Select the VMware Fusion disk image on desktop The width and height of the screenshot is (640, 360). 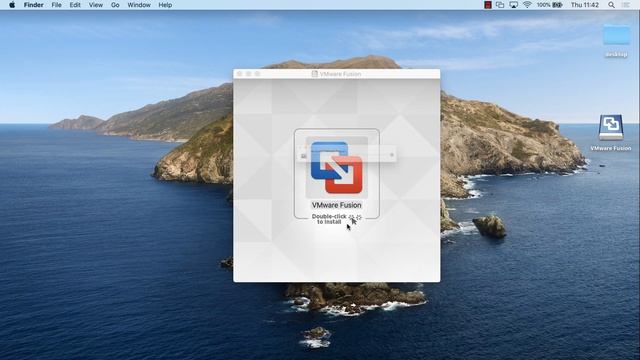click(x=611, y=127)
